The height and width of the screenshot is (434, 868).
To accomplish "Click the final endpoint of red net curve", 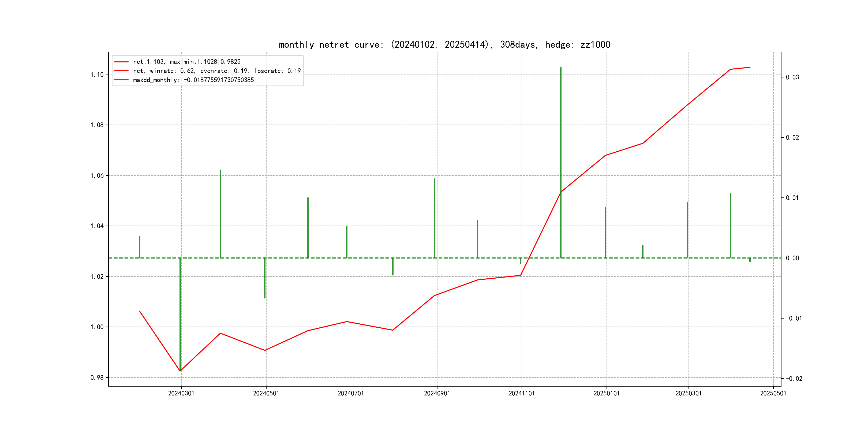I will coord(750,68).
